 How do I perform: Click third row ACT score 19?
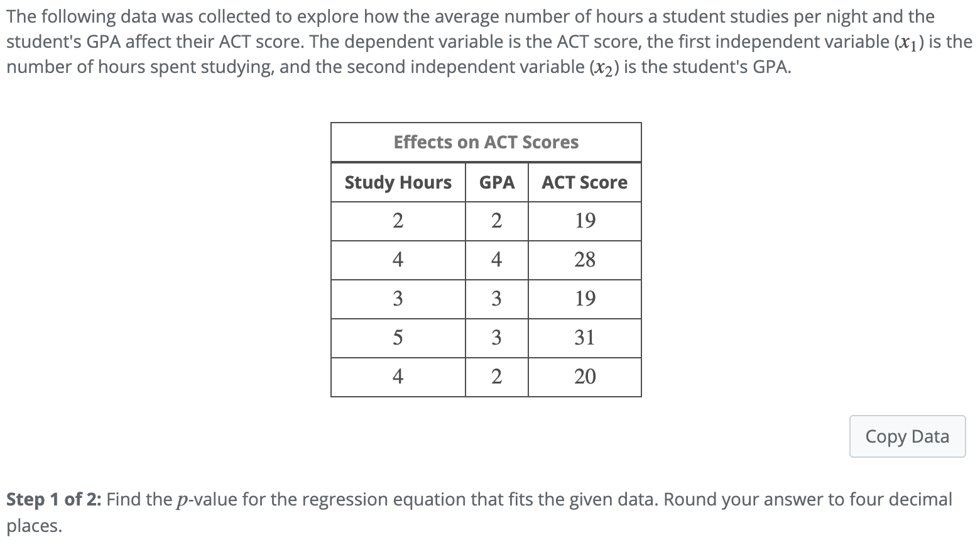coord(585,299)
